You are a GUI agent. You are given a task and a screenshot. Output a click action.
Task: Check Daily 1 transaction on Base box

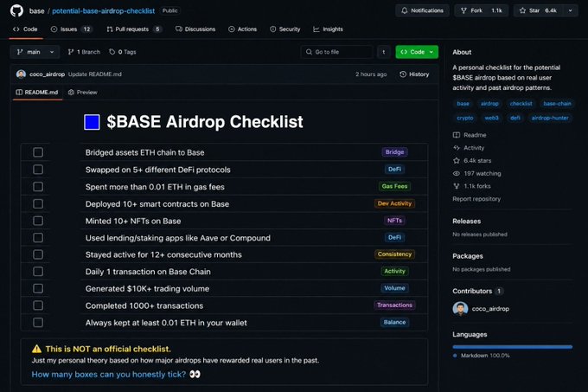[38, 271]
